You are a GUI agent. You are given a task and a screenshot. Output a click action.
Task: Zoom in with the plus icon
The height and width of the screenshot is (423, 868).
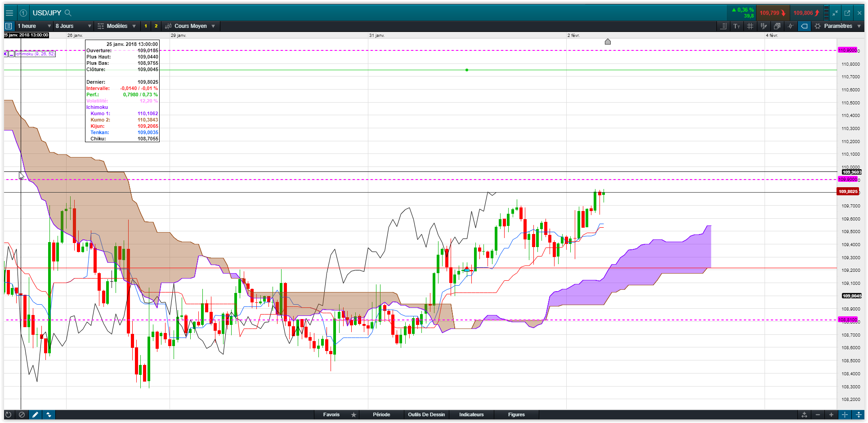pos(831,415)
